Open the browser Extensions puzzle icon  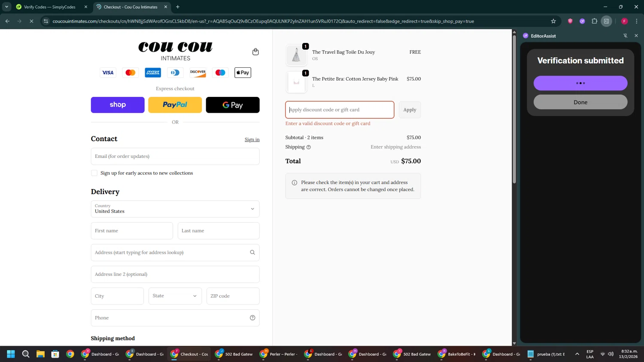(594, 21)
